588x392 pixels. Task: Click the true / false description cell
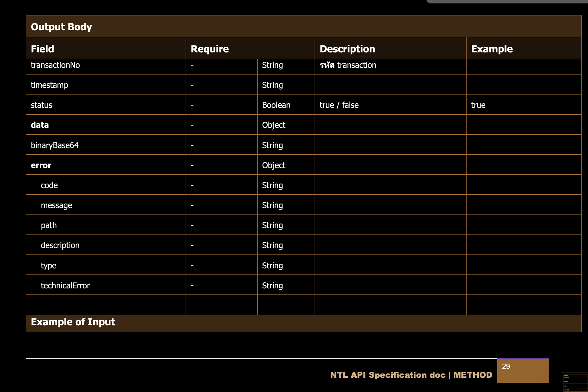339,105
